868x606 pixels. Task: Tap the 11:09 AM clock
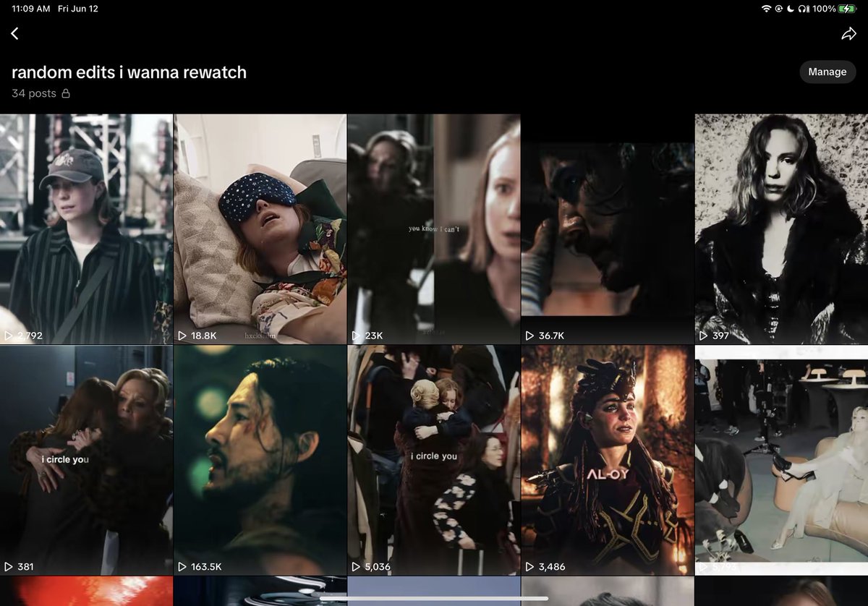32,9
